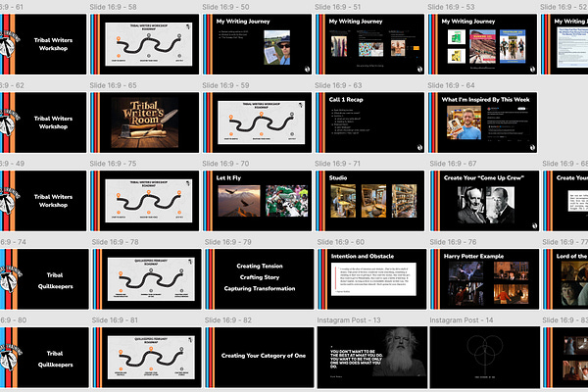
Task: Click the frame label ending in '- 62'
Action: [x=12, y=85]
